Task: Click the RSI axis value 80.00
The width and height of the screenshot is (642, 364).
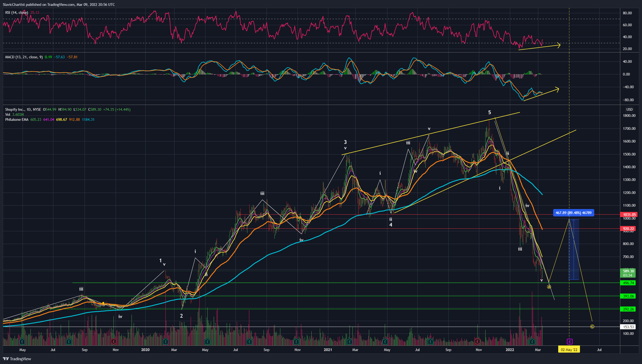Action: [627, 13]
